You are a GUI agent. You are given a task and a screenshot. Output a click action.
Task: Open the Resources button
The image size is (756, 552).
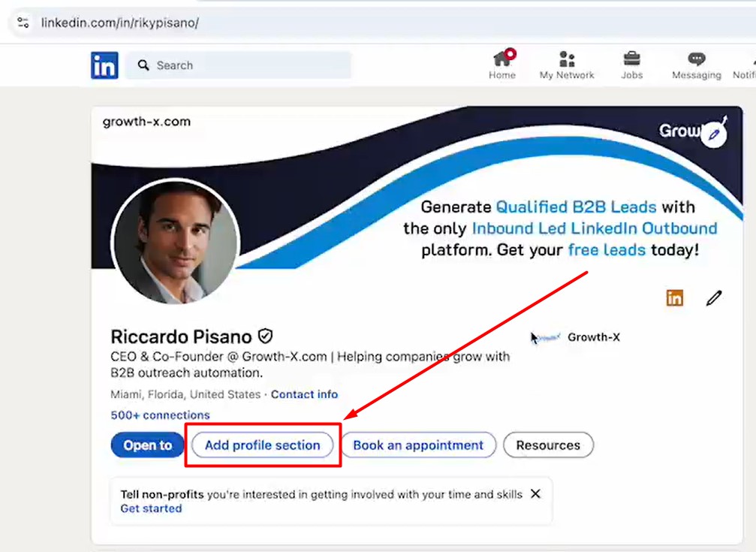(x=548, y=445)
